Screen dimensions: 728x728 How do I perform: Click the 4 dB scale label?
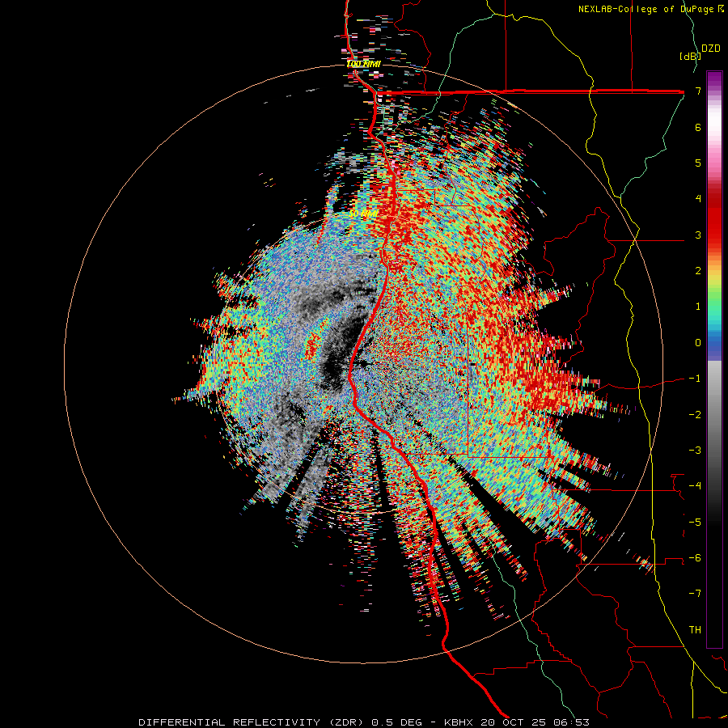tap(698, 199)
